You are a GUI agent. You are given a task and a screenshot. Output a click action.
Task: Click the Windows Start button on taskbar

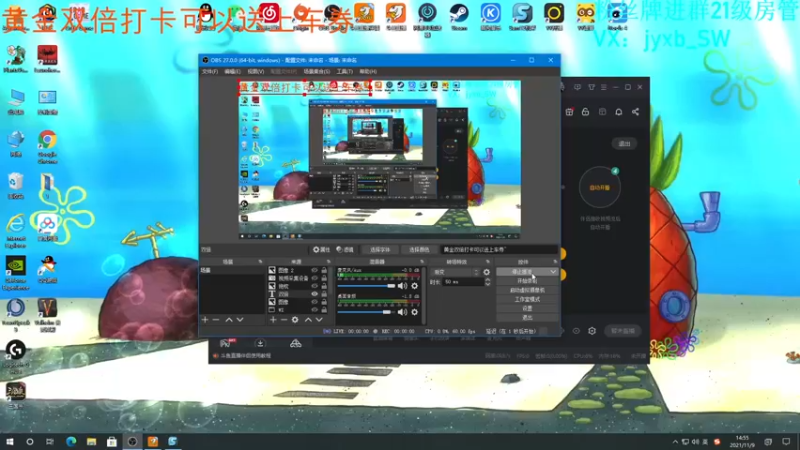(x=10, y=442)
